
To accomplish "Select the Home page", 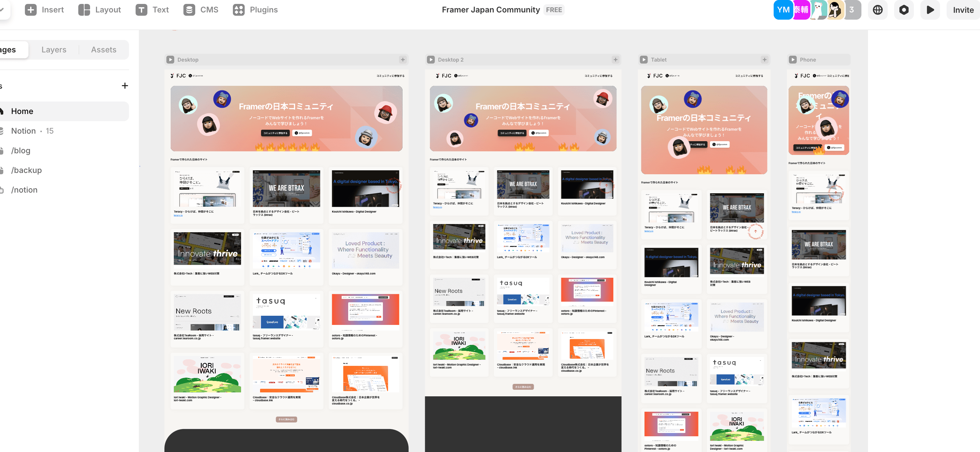I will click(22, 111).
